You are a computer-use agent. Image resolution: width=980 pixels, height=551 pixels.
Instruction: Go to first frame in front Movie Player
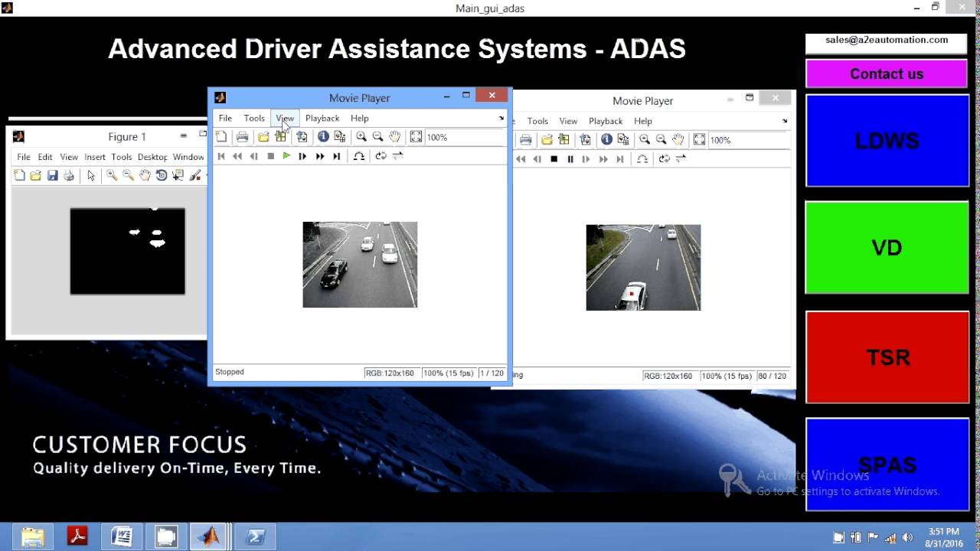point(221,156)
